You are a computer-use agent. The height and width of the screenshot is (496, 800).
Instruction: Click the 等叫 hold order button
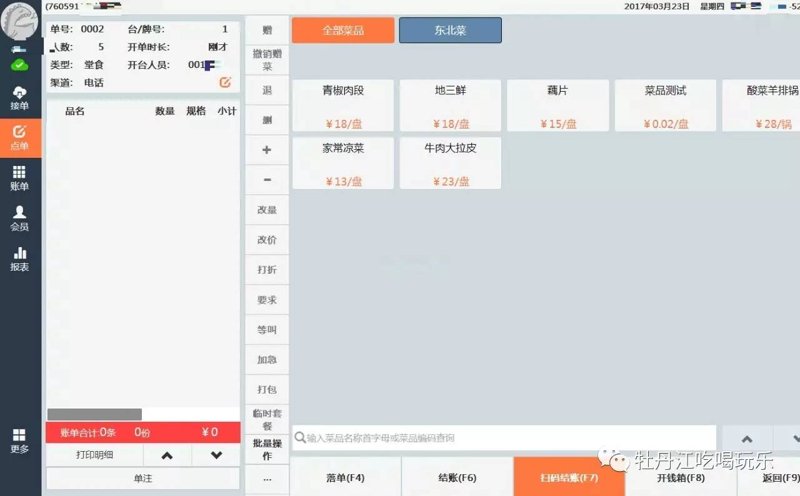267,330
